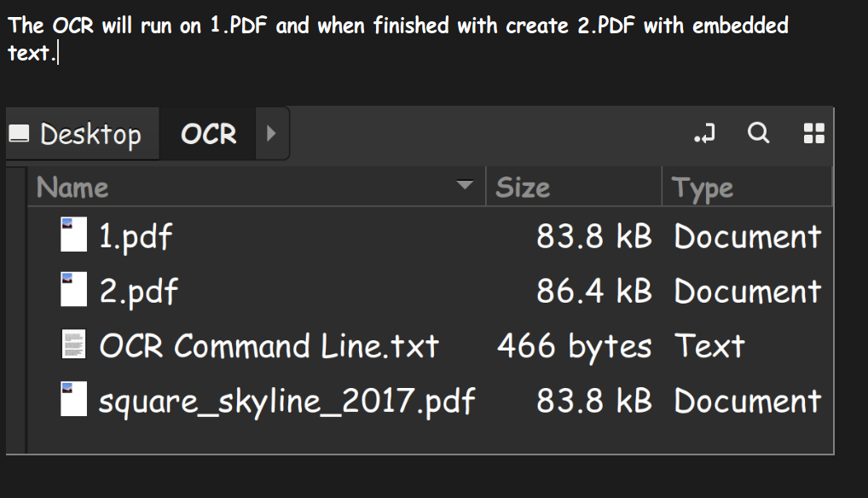Select OCR Command Line.txt file name
868x498 pixels.
coord(268,345)
